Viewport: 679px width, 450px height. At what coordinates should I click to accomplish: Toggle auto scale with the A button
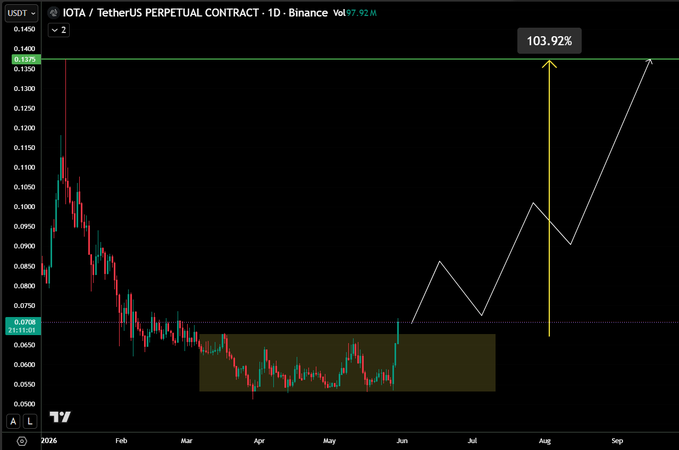[13, 421]
